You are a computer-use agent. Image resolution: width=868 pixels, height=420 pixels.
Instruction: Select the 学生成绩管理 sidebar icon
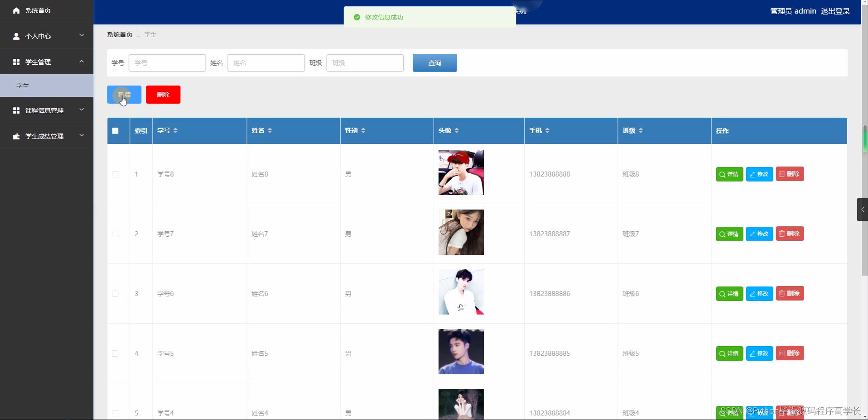coord(16,136)
